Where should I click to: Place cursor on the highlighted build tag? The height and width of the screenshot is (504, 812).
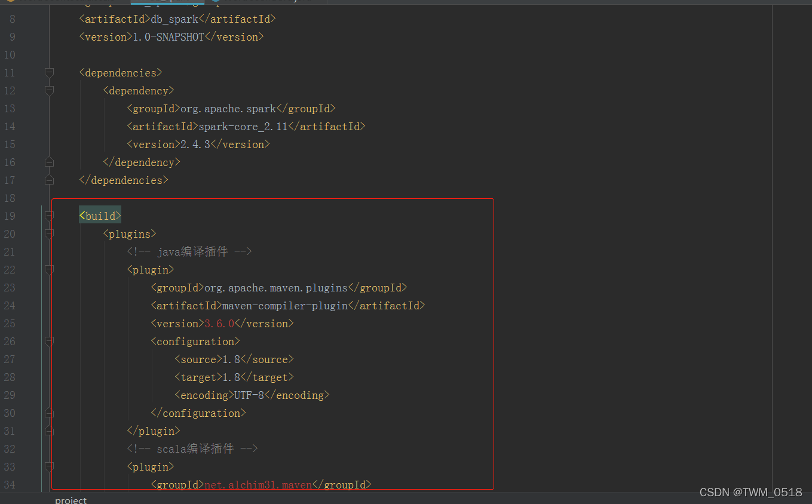point(99,215)
